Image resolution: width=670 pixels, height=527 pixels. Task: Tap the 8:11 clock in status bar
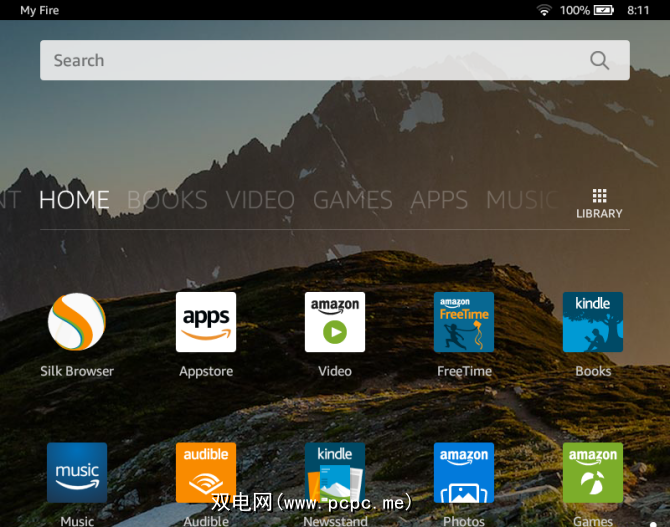(638, 10)
